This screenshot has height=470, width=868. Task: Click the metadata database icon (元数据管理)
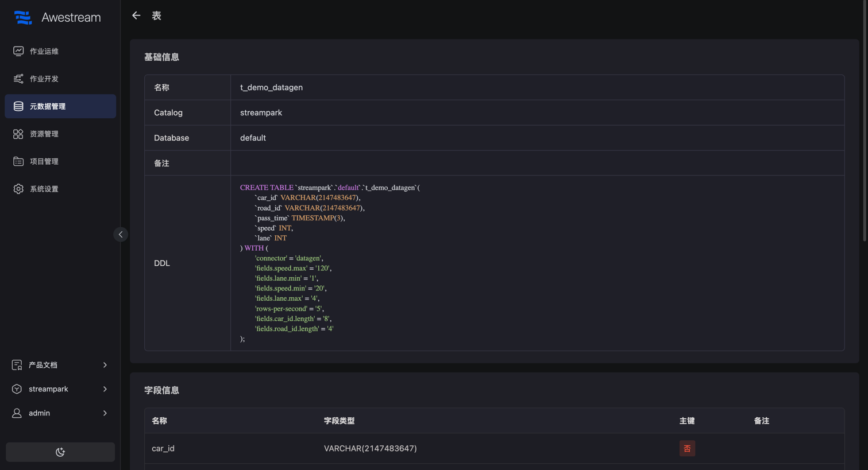[18, 106]
